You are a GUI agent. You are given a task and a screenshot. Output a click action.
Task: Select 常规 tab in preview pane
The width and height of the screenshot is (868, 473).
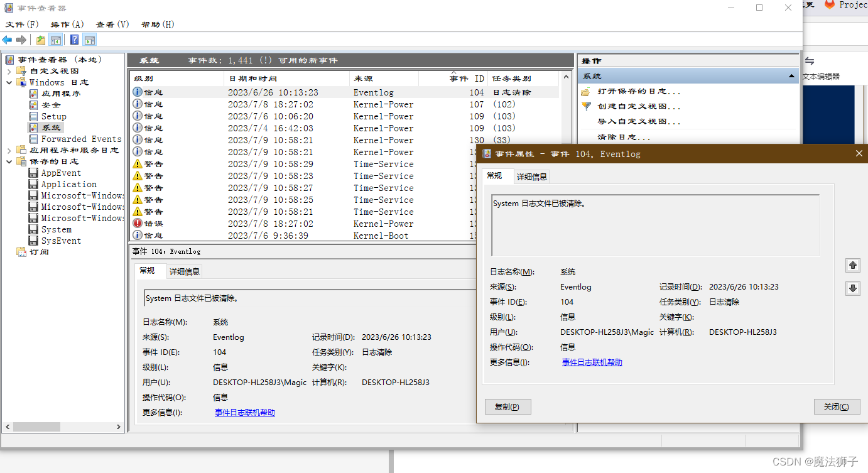point(147,270)
